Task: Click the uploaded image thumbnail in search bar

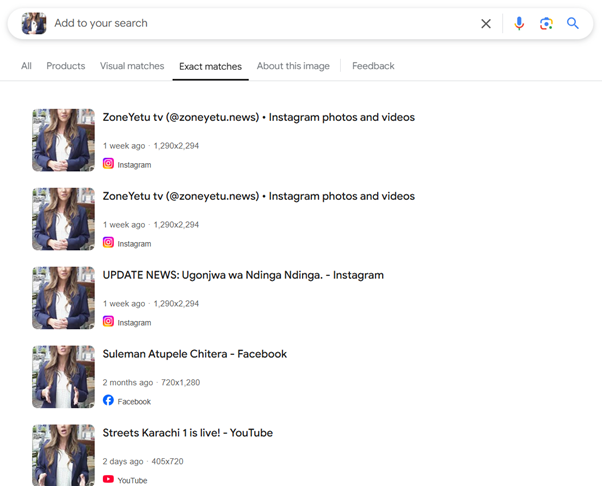Action: [x=34, y=23]
